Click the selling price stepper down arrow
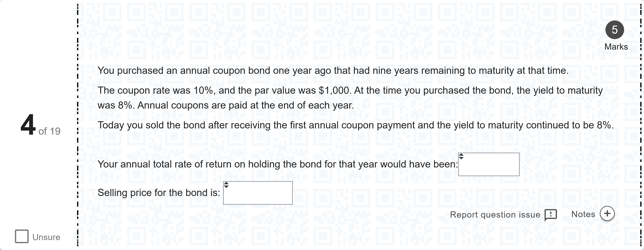Screen dimensions: 644x250 tap(226, 186)
